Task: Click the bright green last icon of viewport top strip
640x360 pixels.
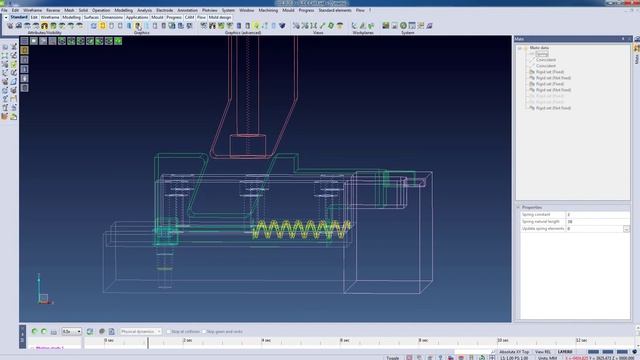Action: pyautogui.click(x=118, y=41)
